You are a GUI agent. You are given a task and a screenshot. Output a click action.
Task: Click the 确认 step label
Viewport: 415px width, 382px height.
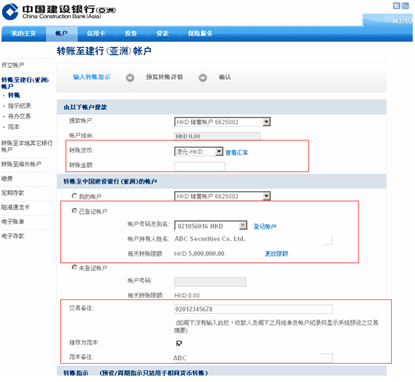[225, 77]
